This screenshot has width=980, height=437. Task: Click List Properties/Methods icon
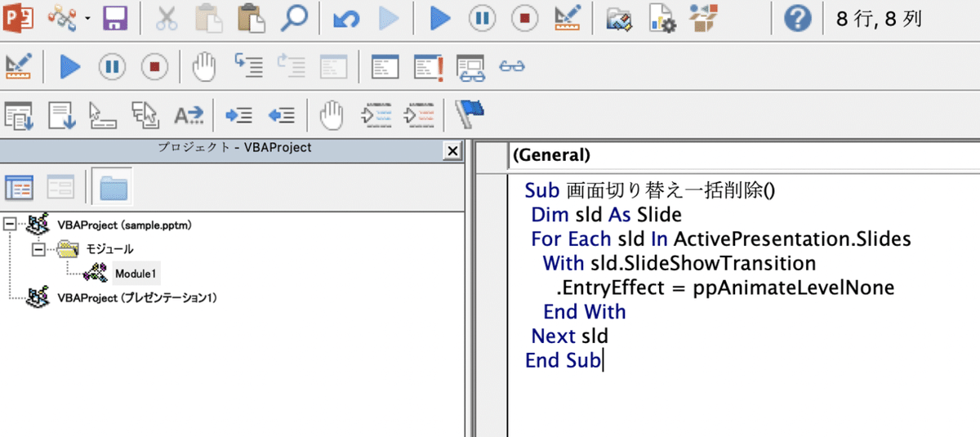click(x=18, y=116)
